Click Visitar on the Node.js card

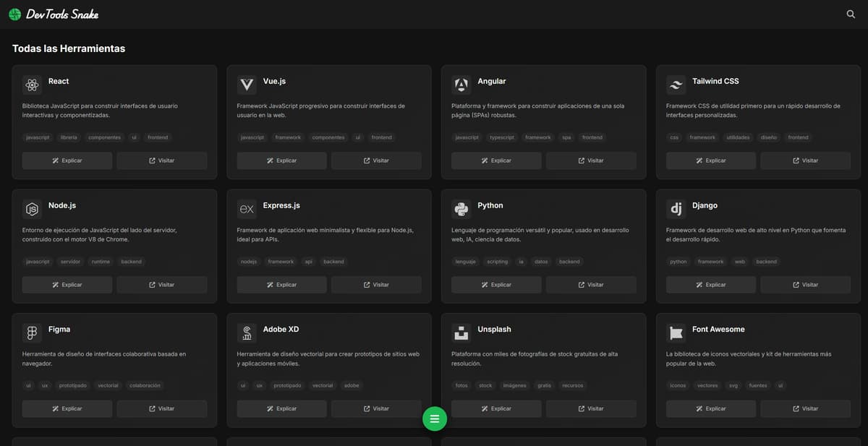pos(162,285)
